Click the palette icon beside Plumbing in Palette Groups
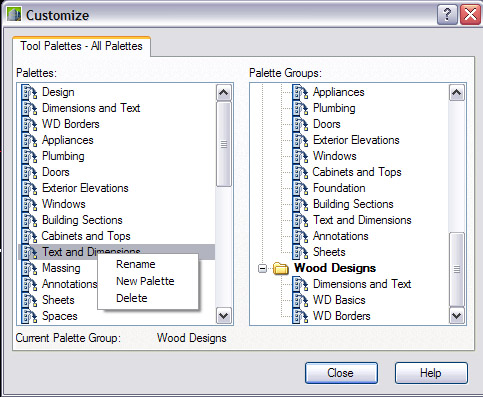 coord(300,108)
